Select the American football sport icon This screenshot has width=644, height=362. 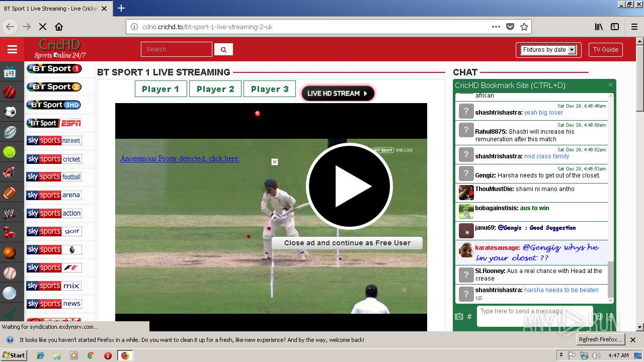coord(10,193)
